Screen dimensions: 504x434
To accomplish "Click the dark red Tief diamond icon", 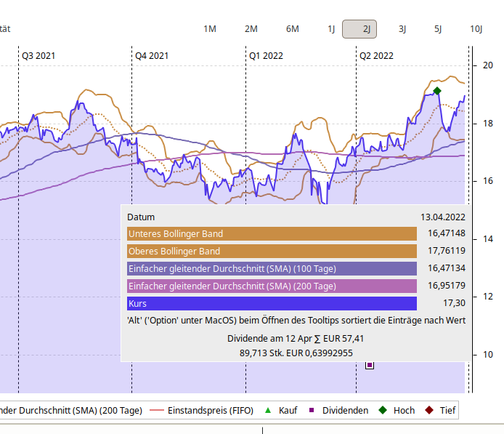I will (x=429, y=411).
